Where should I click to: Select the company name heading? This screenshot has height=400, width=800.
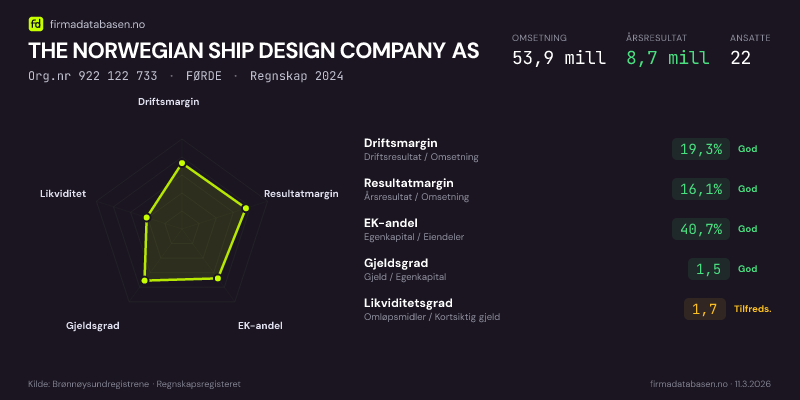[x=253, y=51]
